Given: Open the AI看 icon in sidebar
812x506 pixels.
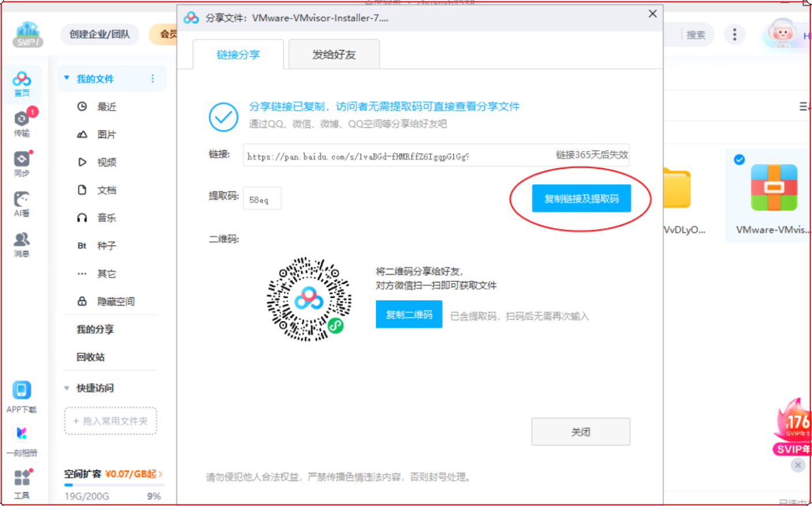Looking at the screenshot, I should point(22,204).
